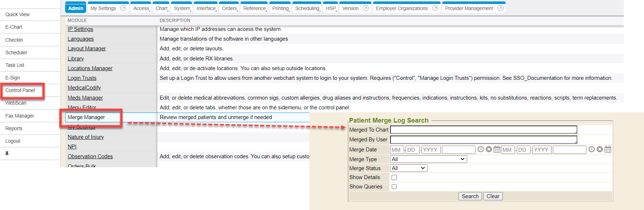Select the Merge Manager module
This screenshot has height=210, width=644.
click(86, 117)
